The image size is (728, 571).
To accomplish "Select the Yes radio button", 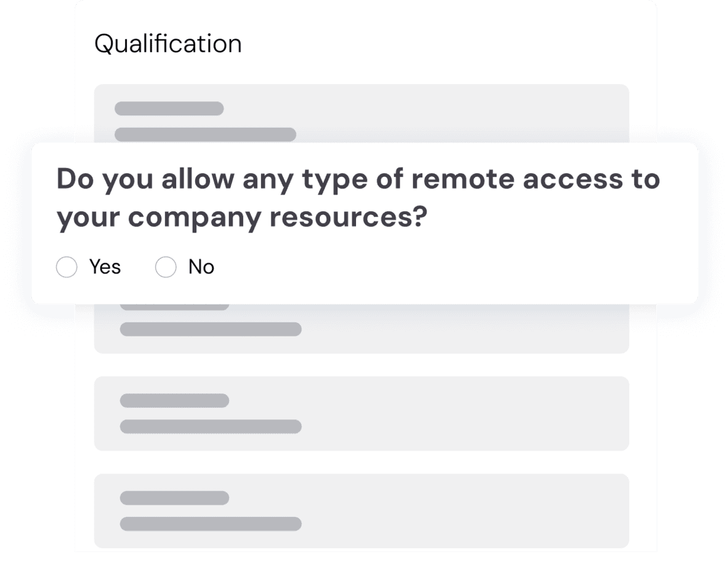I will click(66, 267).
